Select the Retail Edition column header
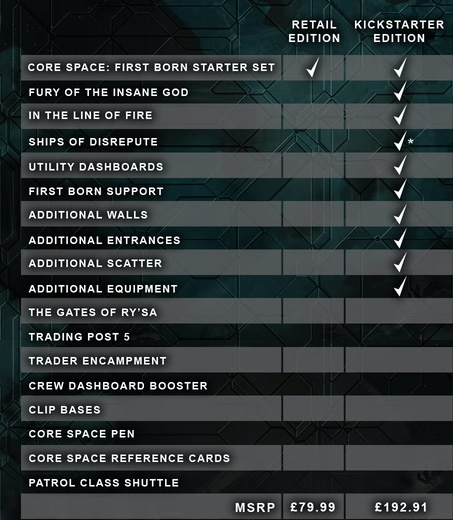 [x=314, y=31]
